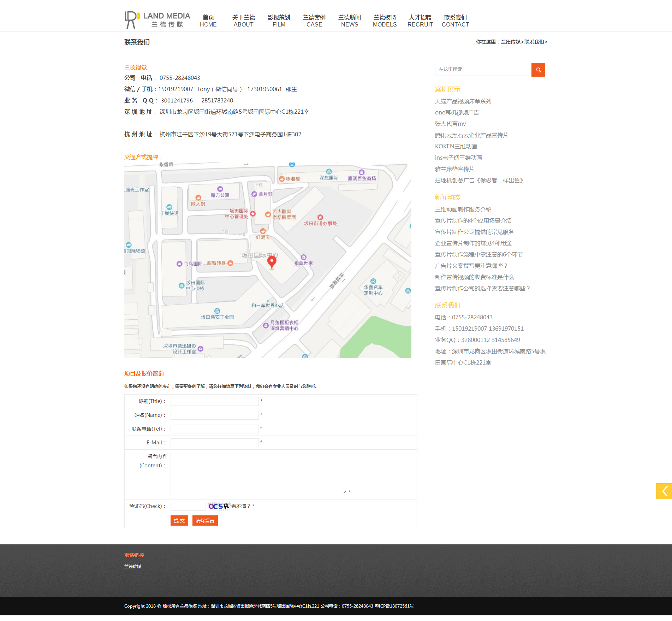Open 天猫产品视频床单系列 case link

463,101
